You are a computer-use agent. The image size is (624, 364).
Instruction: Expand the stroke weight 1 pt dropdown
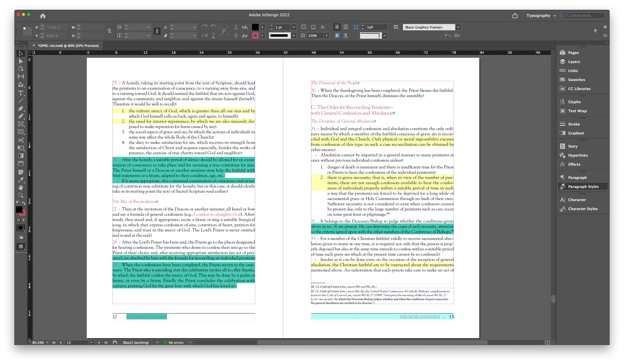294,27
